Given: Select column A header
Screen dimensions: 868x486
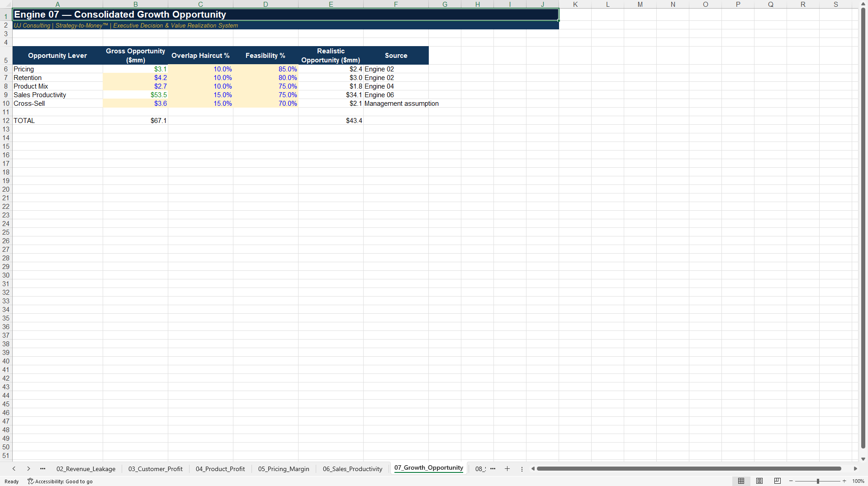Looking at the screenshot, I should [x=57, y=4].
